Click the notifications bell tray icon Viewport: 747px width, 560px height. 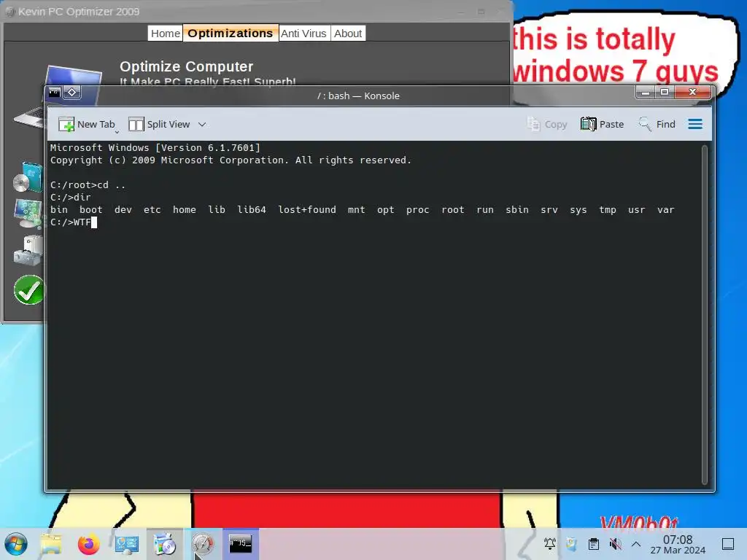click(x=550, y=544)
